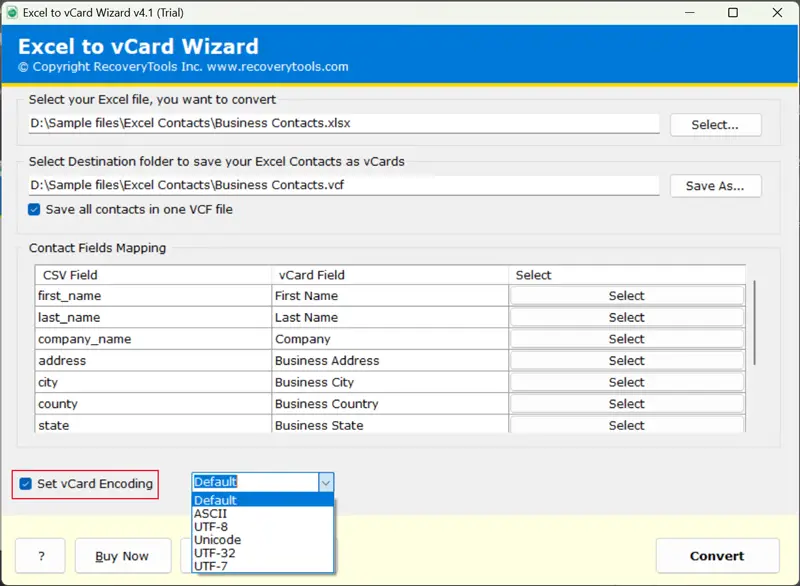Click the Select... button for Excel file
The height and width of the screenshot is (586, 800).
pyautogui.click(x=715, y=125)
